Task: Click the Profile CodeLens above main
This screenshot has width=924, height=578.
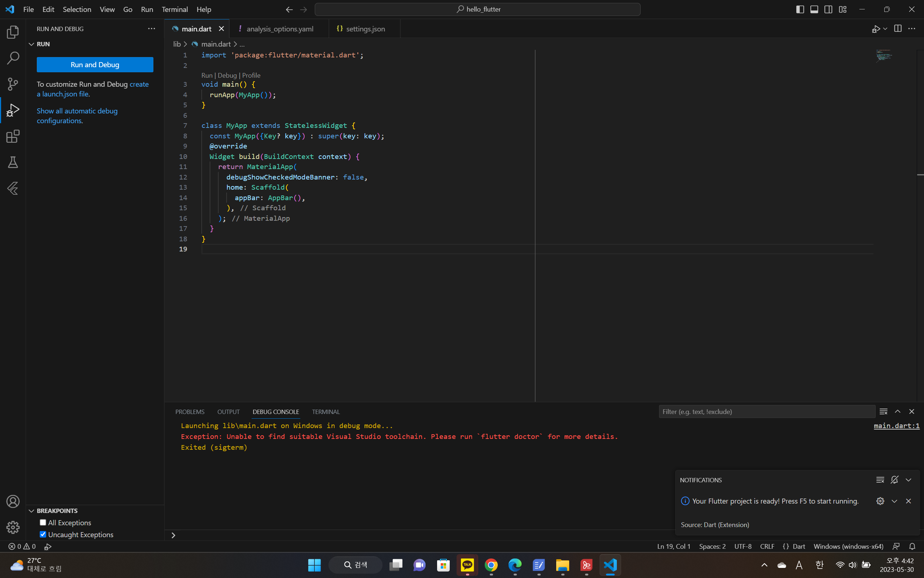Action: (251, 75)
